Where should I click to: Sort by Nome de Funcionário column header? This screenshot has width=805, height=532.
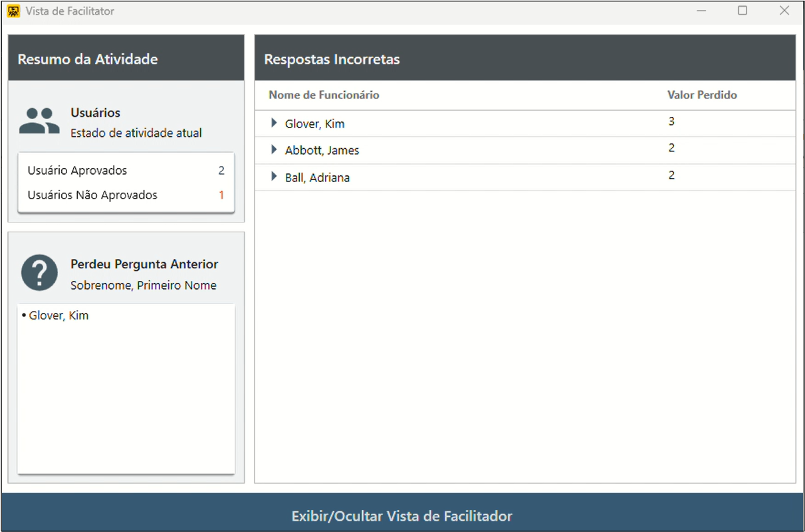point(324,95)
